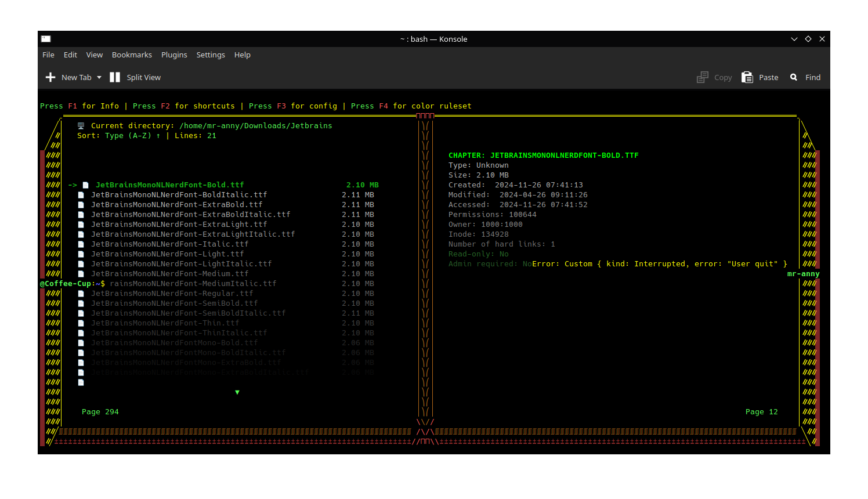
Task: Click the CHAPTER heading in right pane
Action: [x=544, y=156]
